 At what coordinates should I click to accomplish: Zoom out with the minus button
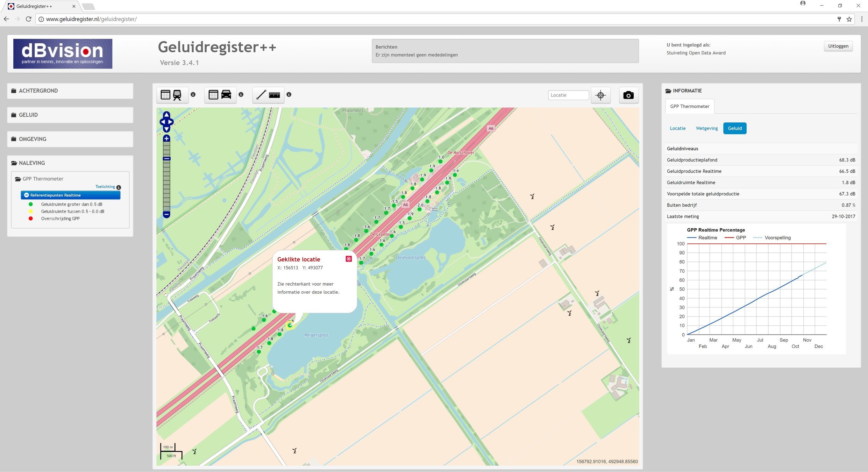[x=166, y=214]
